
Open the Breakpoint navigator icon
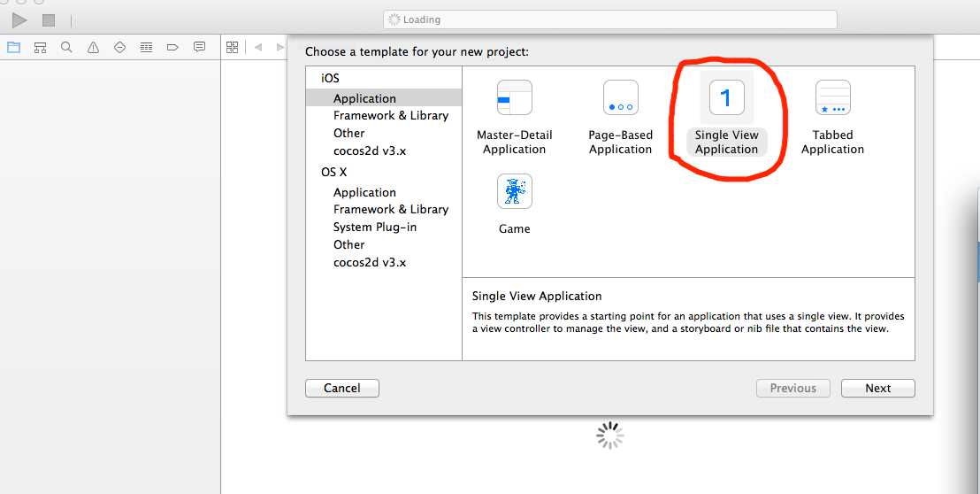click(173, 47)
